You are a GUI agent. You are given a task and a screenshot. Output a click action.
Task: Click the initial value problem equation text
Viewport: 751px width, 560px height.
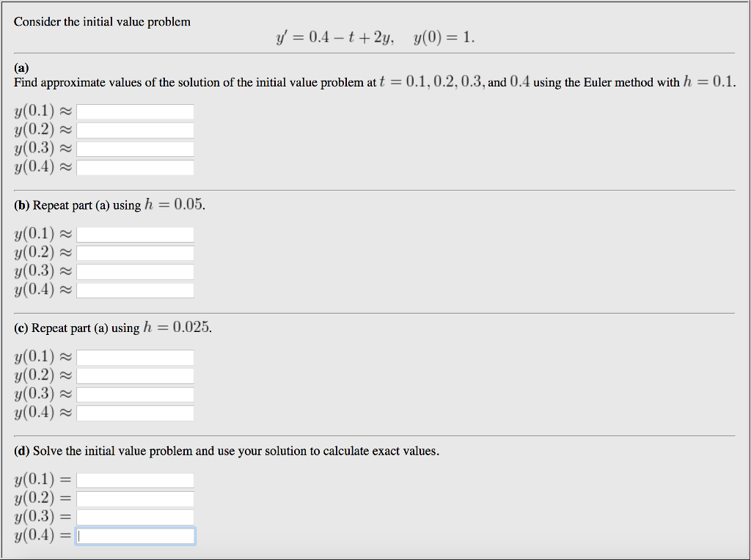(375, 36)
